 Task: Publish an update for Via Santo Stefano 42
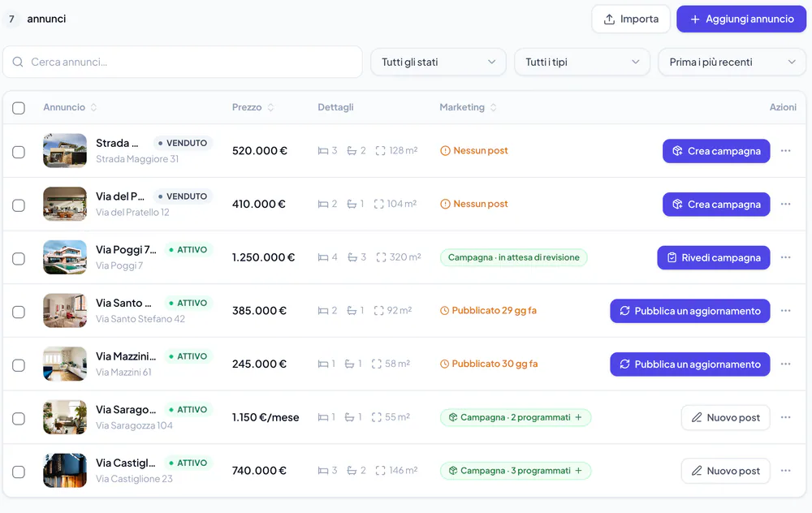[x=689, y=311]
